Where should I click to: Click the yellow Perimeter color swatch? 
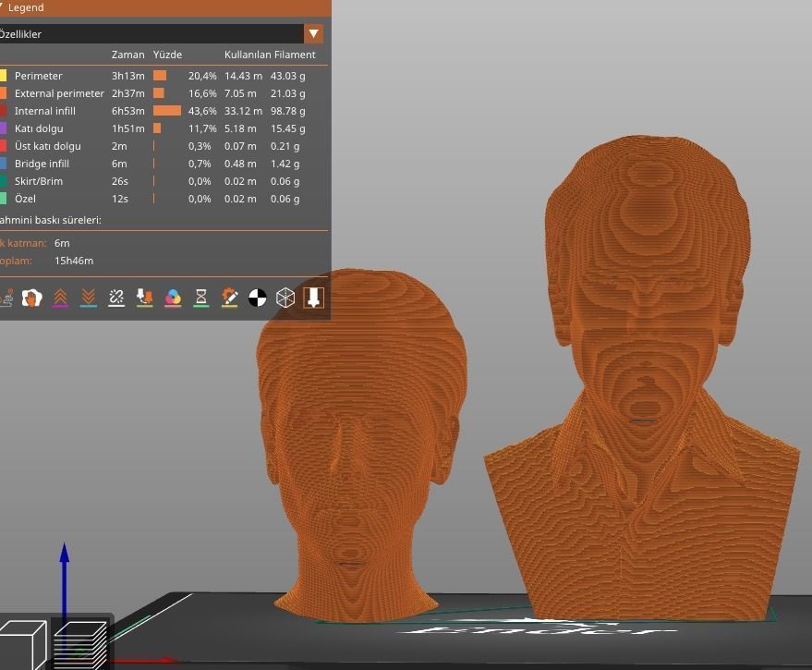coord(3,76)
